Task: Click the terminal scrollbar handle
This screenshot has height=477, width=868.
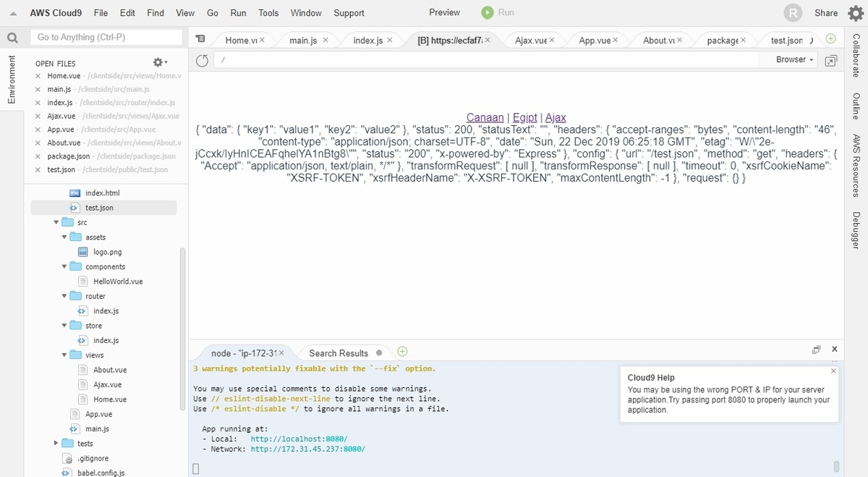Action: pos(837,466)
